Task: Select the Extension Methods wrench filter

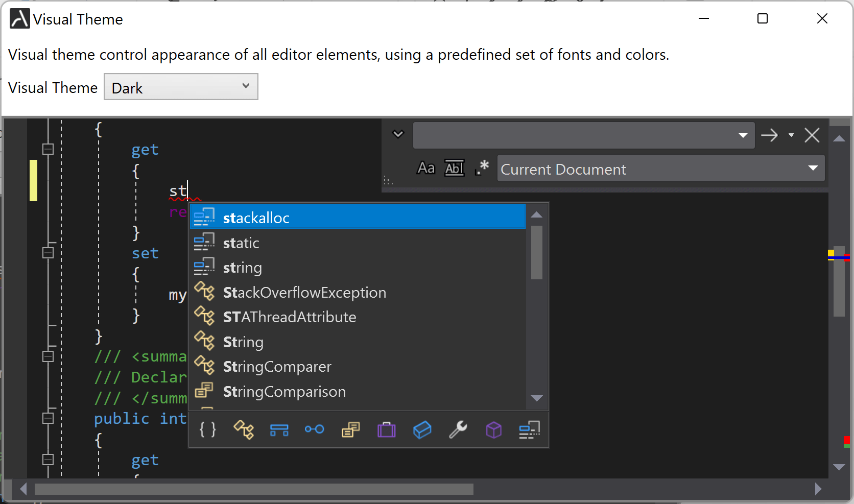Action: pos(458,430)
